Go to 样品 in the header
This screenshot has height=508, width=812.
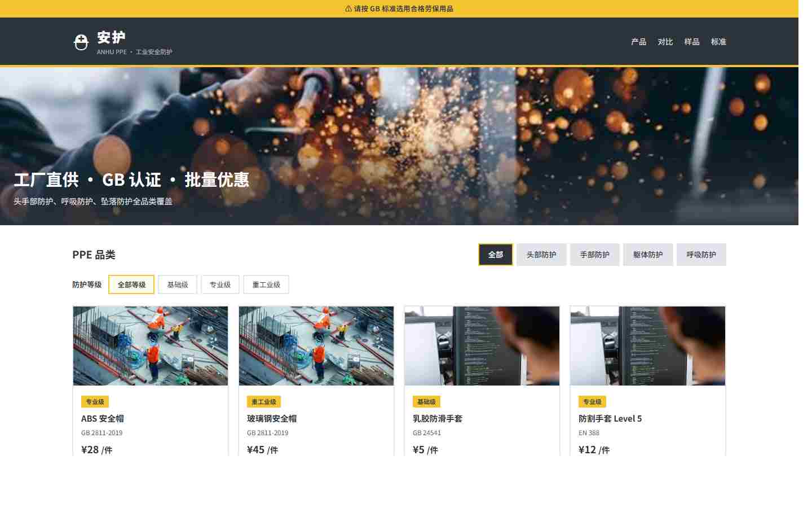pyautogui.click(x=692, y=42)
